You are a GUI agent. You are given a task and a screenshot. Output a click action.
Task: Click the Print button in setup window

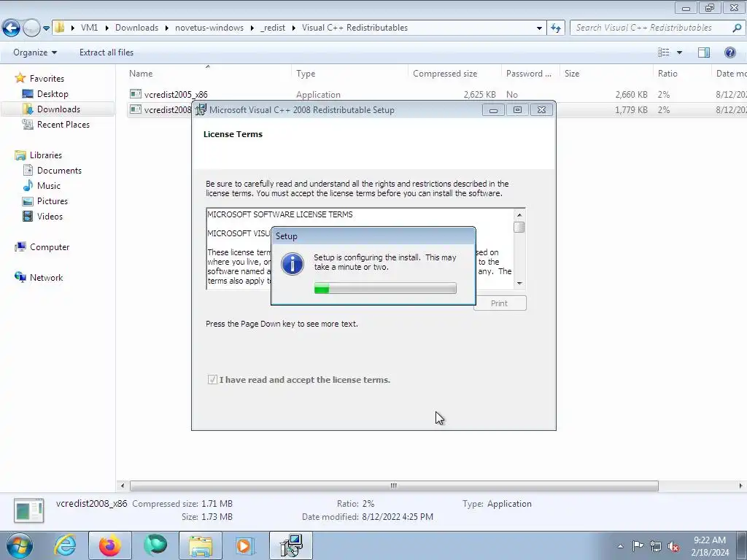tap(500, 303)
